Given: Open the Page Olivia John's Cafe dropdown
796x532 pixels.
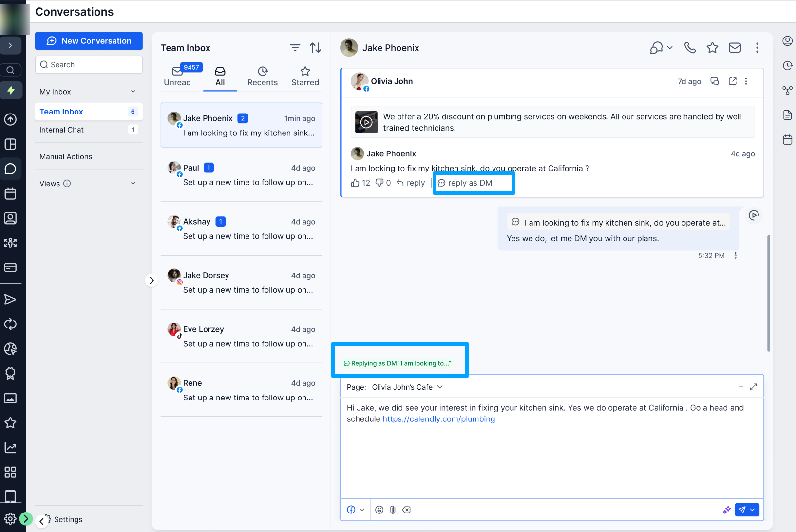Looking at the screenshot, I should point(407,387).
